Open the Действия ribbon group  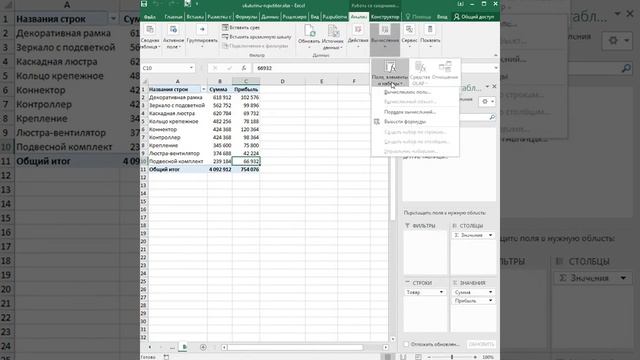(x=358, y=37)
